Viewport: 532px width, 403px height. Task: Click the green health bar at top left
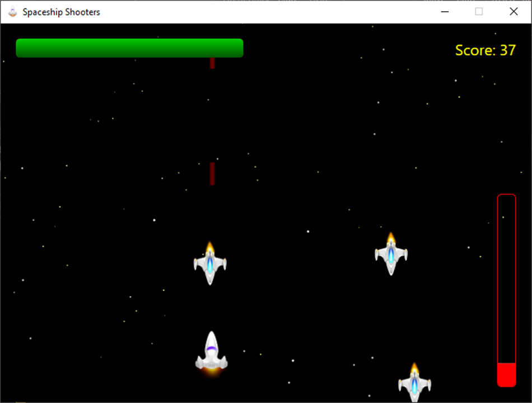129,48
